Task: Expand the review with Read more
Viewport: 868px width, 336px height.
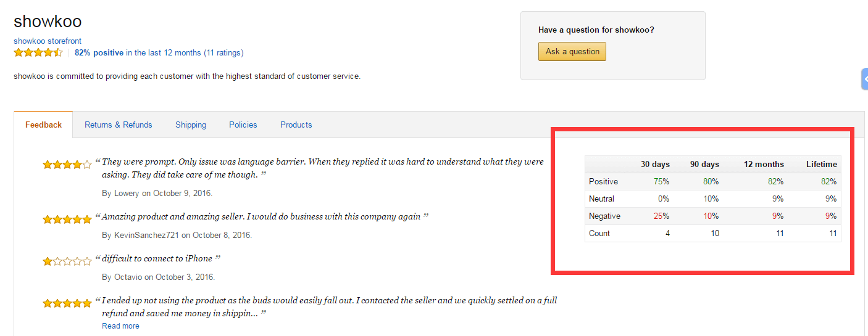Action: 120,326
